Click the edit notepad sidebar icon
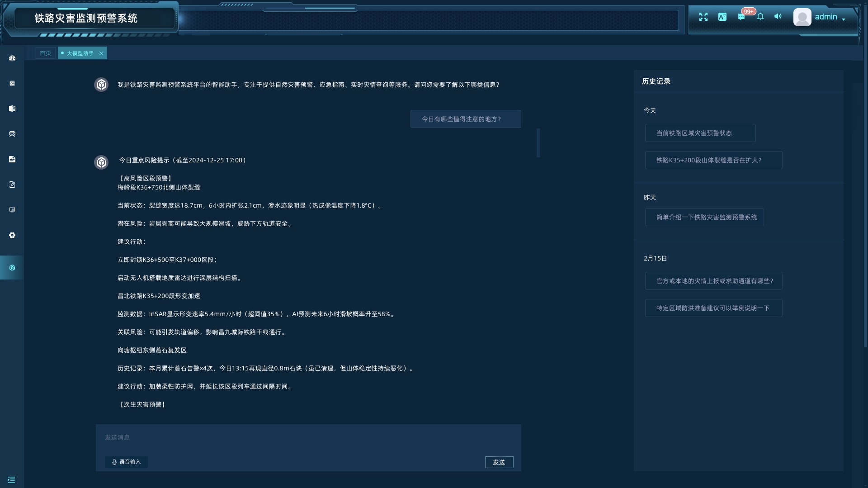The width and height of the screenshot is (868, 488). click(12, 185)
